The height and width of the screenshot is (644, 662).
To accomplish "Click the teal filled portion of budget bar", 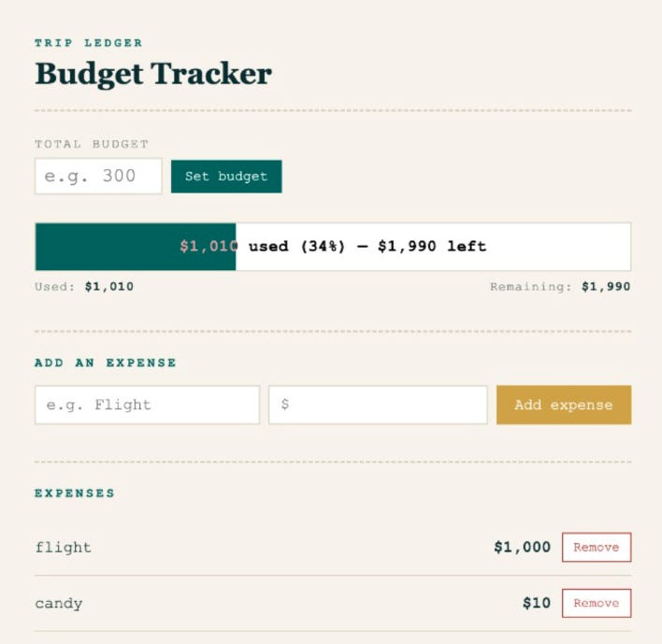I will [136, 247].
